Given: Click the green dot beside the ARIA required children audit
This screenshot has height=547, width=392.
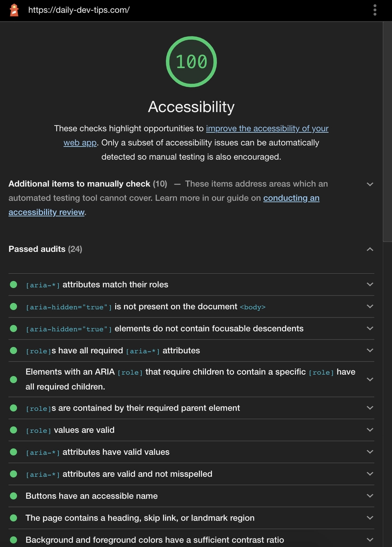Looking at the screenshot, I should click(13, 379).
